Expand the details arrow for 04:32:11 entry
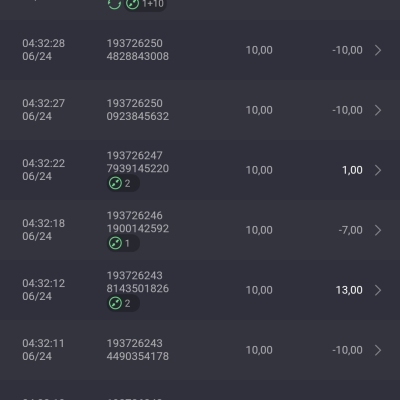Image resolution: width=400 pixels, height=400 pixels. click(x=378, y=350)
